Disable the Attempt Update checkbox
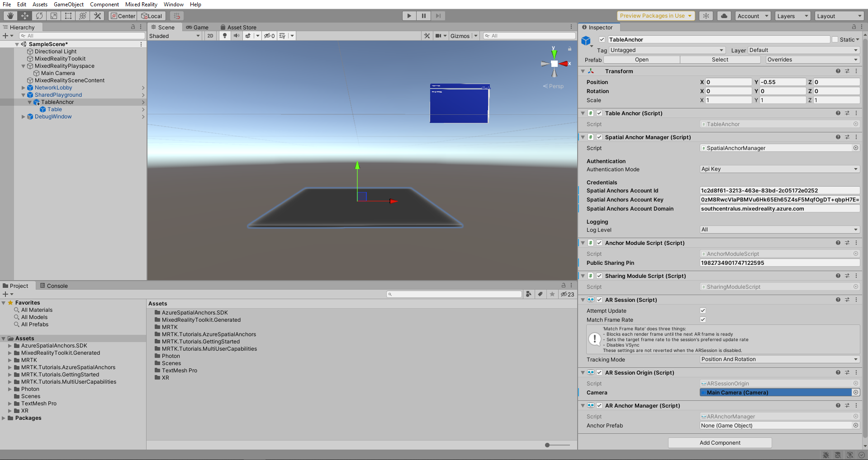The image size is (868, 460). [x=702, y=310]
